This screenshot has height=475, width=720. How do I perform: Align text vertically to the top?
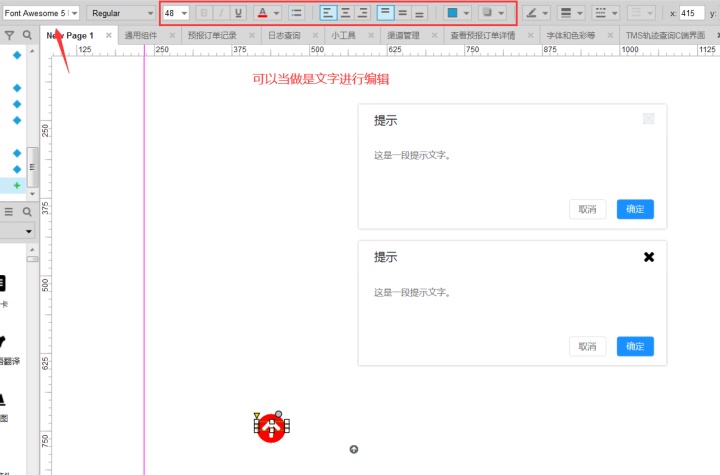pos(386,13)
